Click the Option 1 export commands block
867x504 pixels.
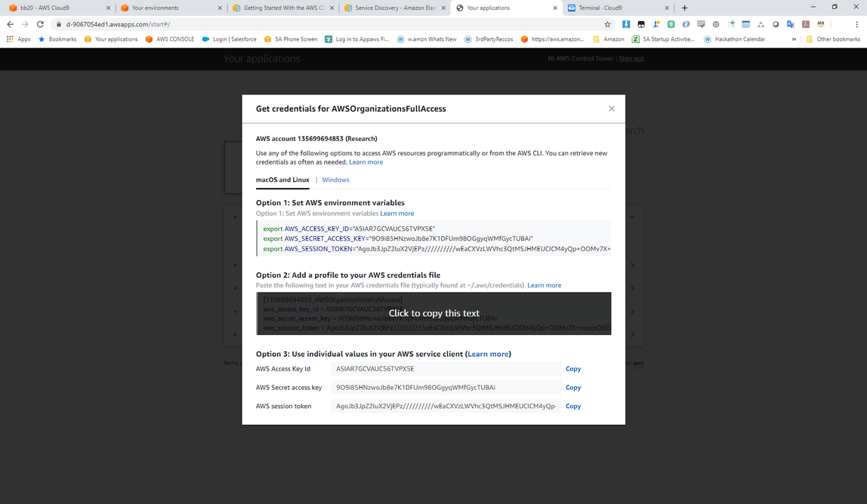[433, 238]
